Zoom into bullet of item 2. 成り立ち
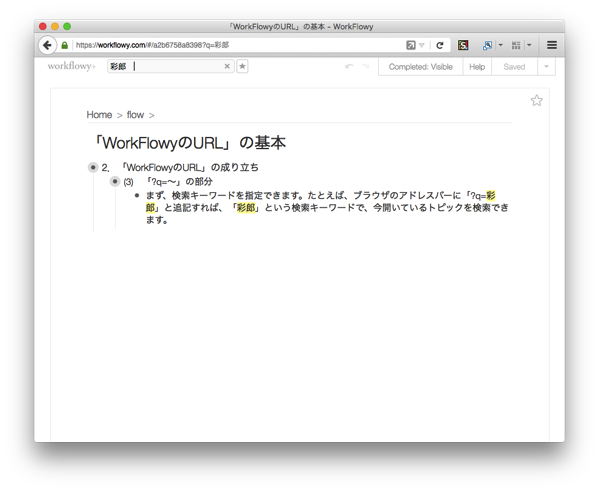Screen dimensions: 599x491 [x=93, y=167]
